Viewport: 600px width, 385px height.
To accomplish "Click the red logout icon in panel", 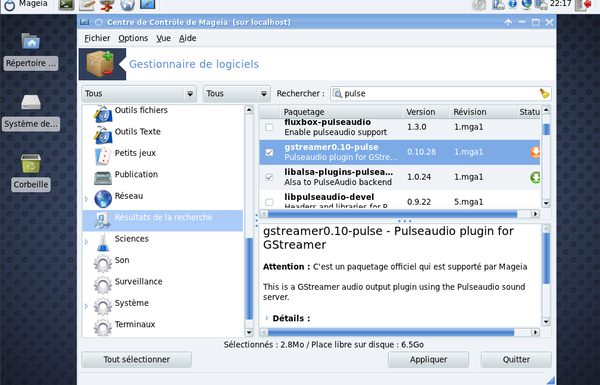I will click(x=584, y=5).
